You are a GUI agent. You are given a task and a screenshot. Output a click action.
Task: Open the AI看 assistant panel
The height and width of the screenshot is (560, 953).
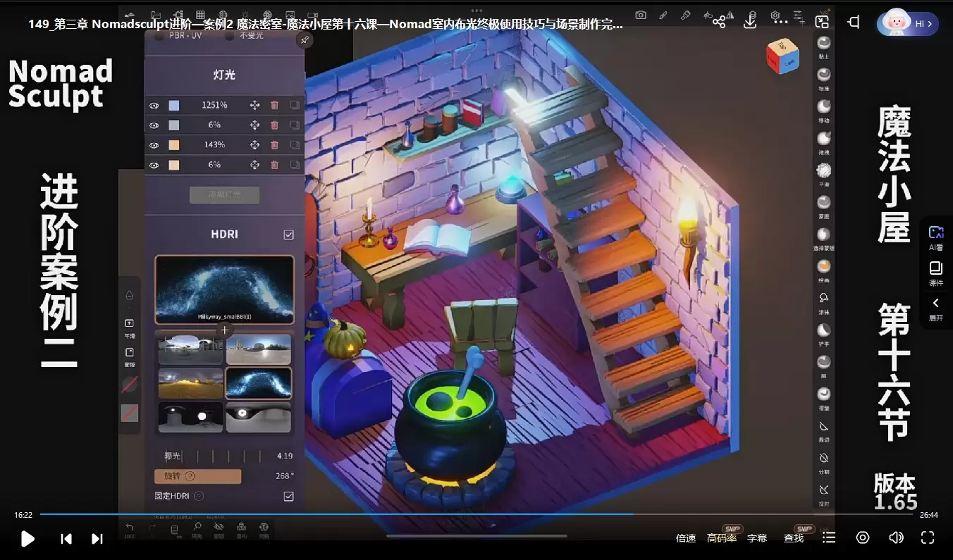tap(936, 238)
